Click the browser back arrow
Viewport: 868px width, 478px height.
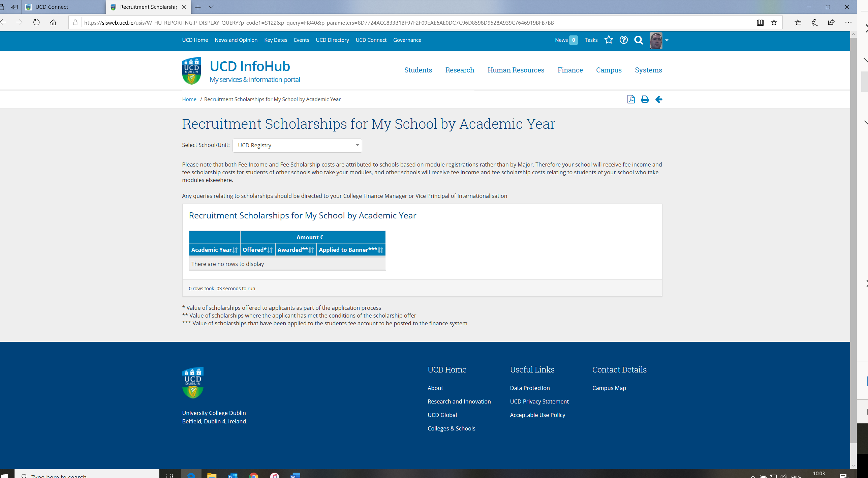[3, 23]
